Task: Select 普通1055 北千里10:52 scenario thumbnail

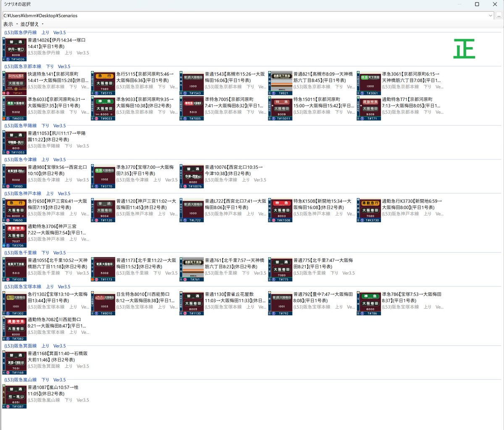Action: click(15, 269)
